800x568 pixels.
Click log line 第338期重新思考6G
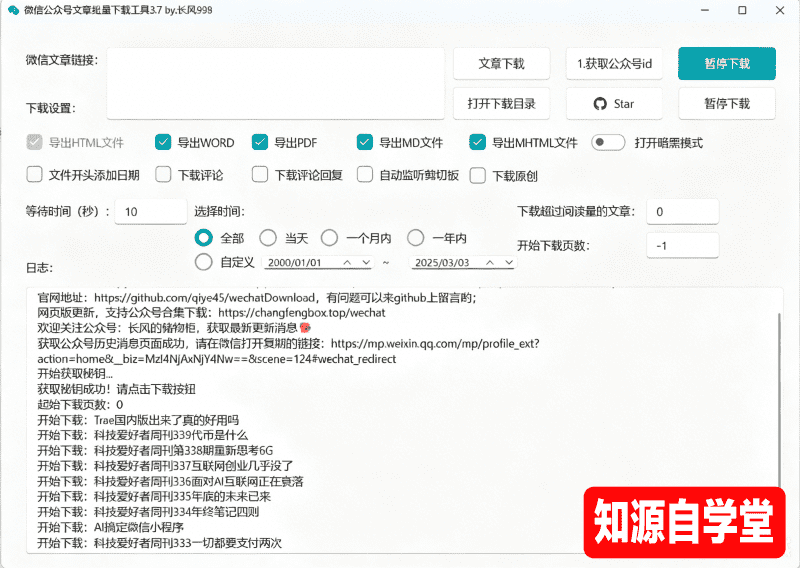pyautogui.click(x=155, y=451)
